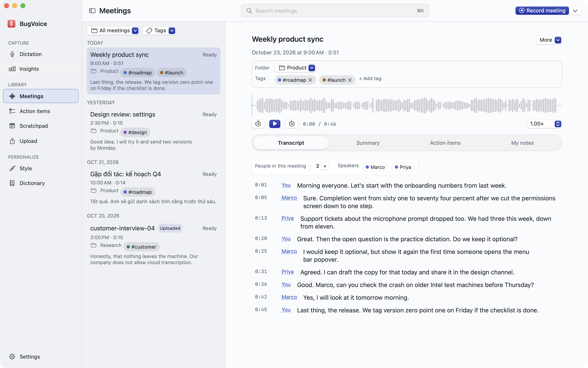The width and height of the screenshot is (588, 368).
Task: Skip forward 15 seconds
Action: pos(292,124)
